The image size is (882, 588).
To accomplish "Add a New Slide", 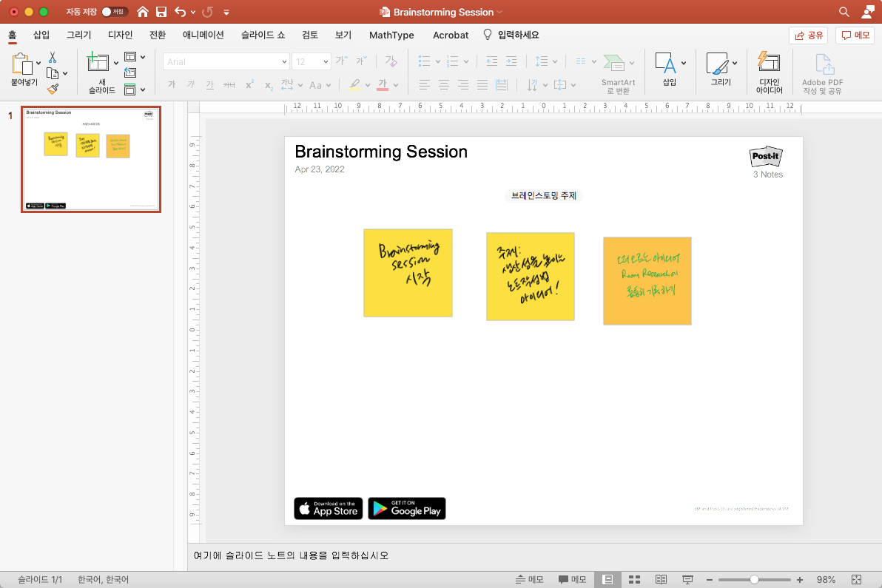I will [x=98, y=62].
